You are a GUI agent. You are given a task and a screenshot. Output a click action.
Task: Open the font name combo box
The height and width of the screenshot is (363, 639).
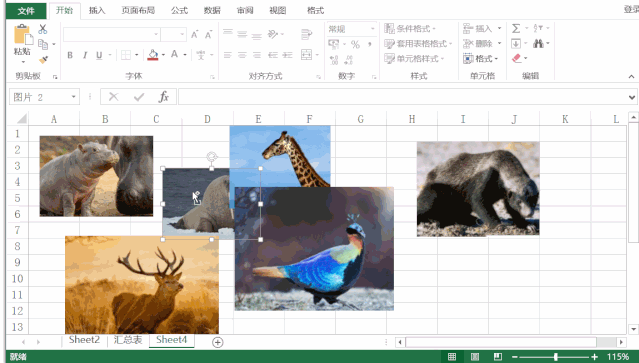pyautogui.click(x=111, y=35)
